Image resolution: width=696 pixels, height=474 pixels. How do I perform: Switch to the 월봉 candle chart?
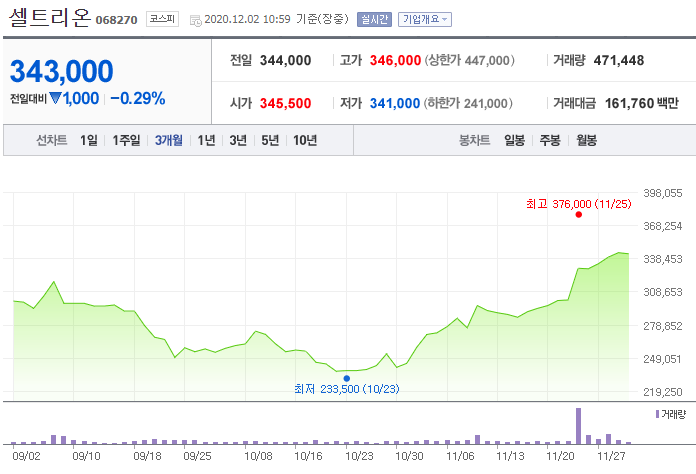[586, 140]
